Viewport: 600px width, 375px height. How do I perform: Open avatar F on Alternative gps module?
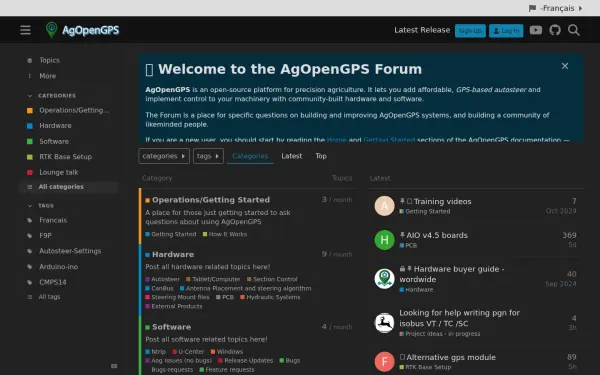click(384, 362)
